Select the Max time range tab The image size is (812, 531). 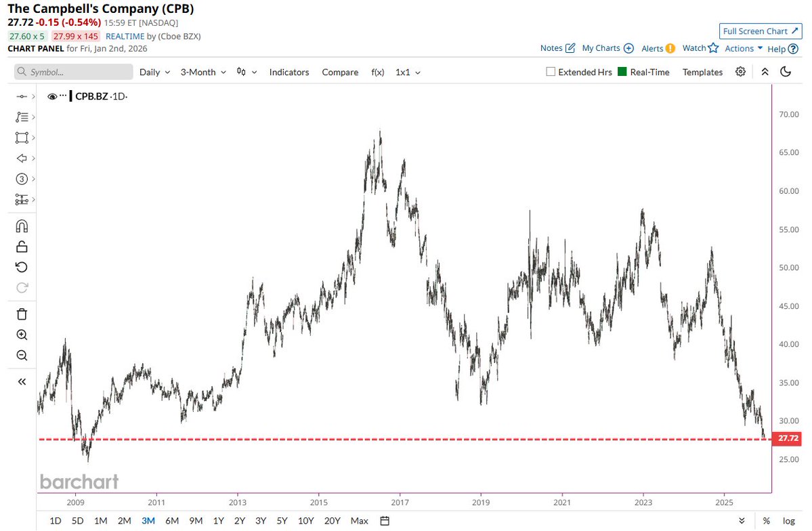359,521
